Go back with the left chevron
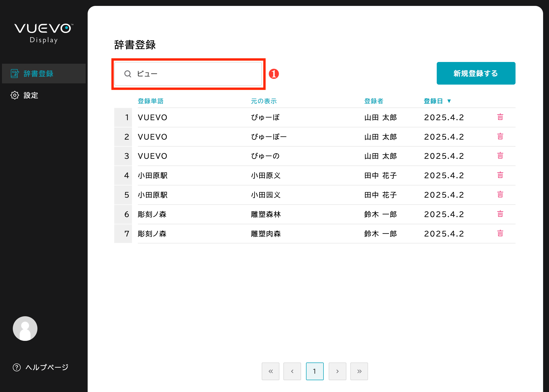Image resolution: width=549 pixels, height=392 pixels. [x=292, y=371]
